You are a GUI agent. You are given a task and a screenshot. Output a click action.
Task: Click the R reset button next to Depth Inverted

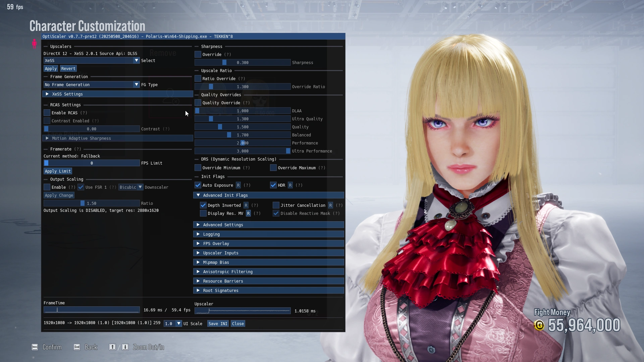coord(246,205)
